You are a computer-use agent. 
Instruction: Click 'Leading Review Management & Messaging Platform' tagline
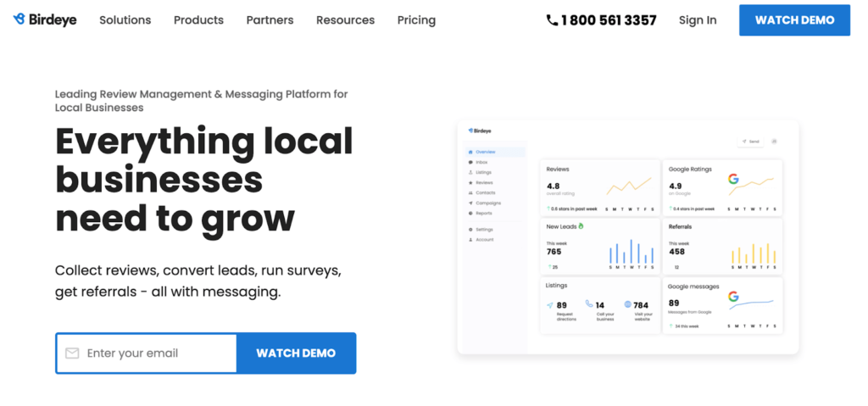click(202, 101)
